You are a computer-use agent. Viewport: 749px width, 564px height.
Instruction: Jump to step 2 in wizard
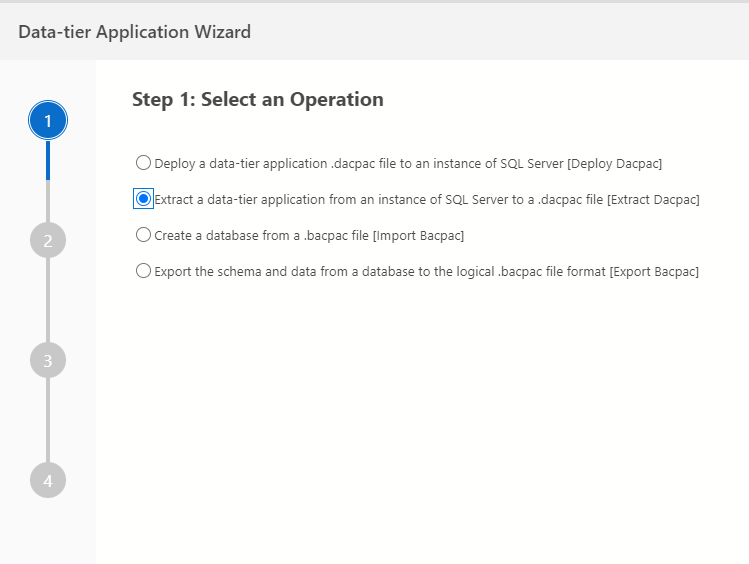[48, 240]
